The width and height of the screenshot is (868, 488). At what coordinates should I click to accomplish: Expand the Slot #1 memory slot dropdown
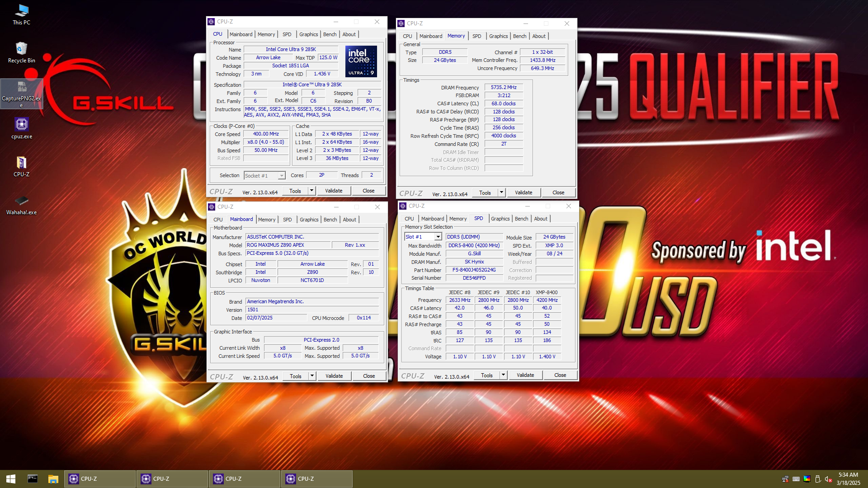coord(438,237)
